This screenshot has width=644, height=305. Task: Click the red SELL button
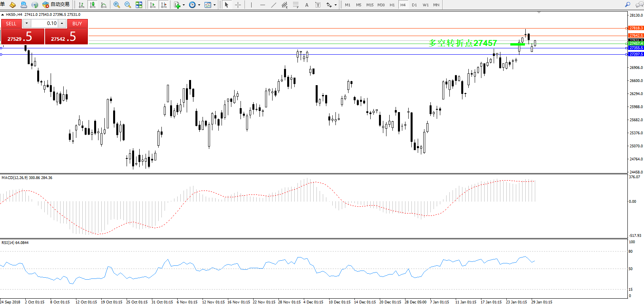pyautogui.click(x=11, y=24)
